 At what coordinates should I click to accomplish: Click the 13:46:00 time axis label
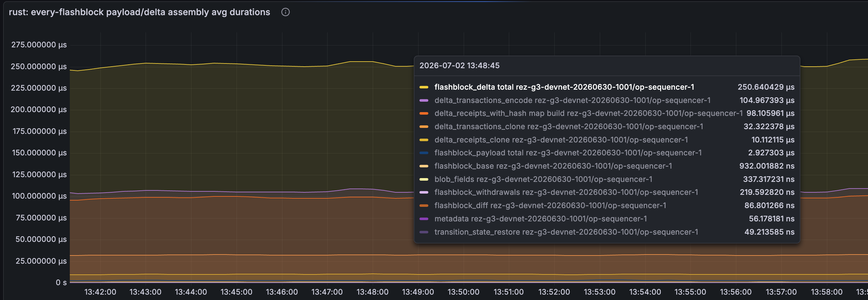pyautogui.click(x=282, y=292)
